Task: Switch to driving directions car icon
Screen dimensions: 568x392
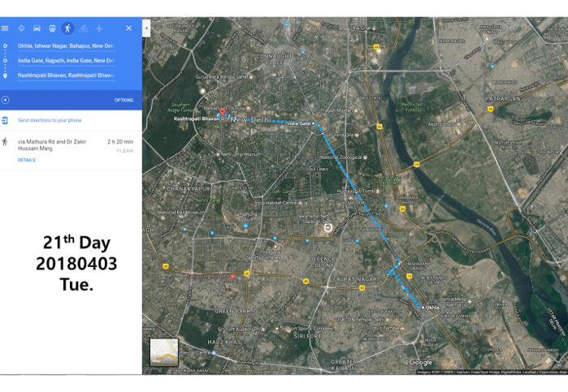Action: [37, 28]
